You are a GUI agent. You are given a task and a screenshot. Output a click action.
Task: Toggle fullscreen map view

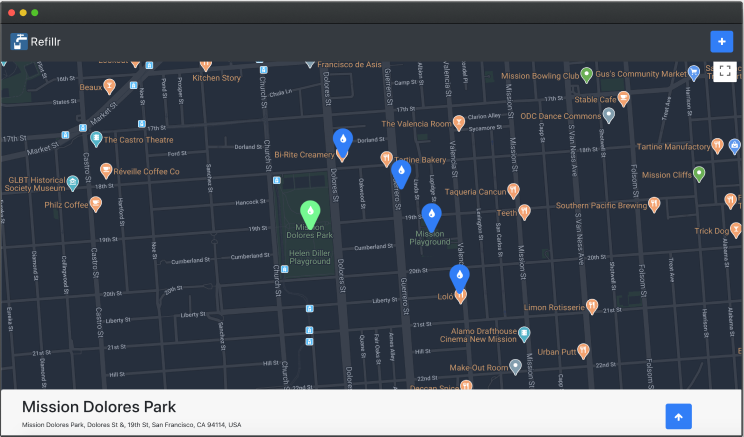click(x=725, y=72)
